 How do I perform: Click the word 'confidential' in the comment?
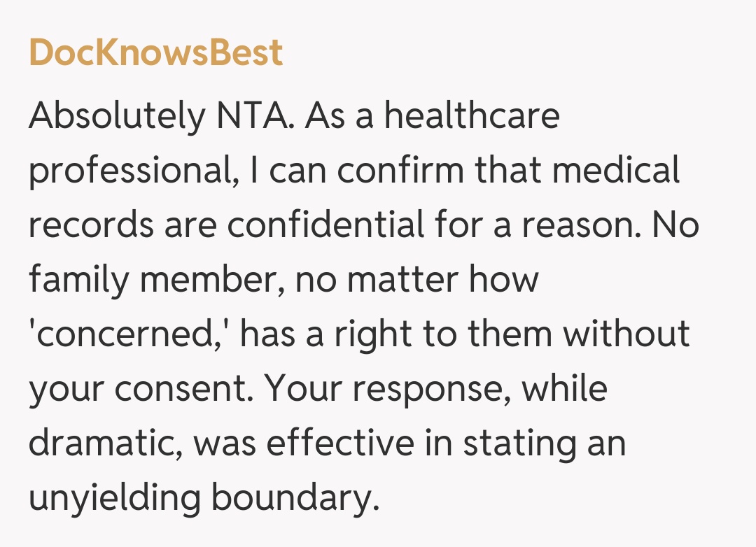point(325,225)
